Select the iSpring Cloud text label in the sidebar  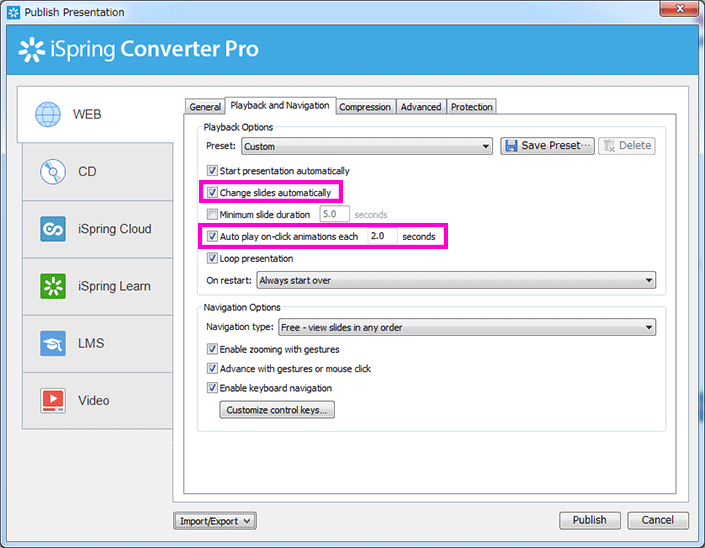click(115, 229)
